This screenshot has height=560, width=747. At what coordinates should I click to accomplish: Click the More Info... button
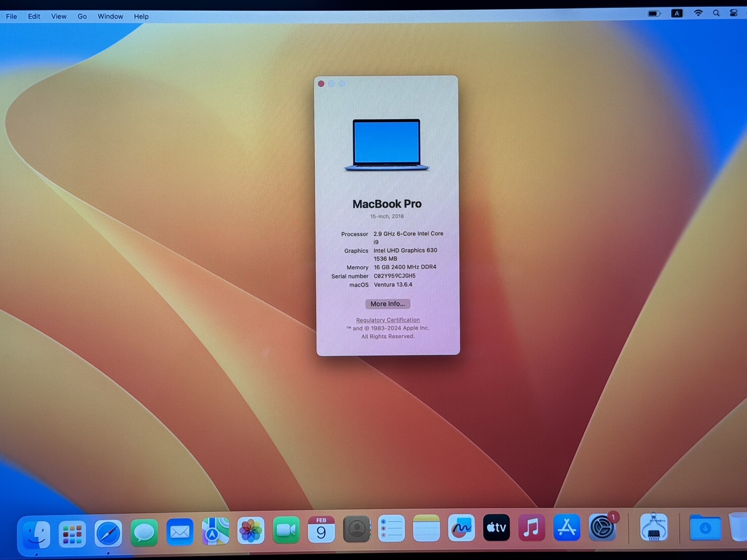point(388,304)
